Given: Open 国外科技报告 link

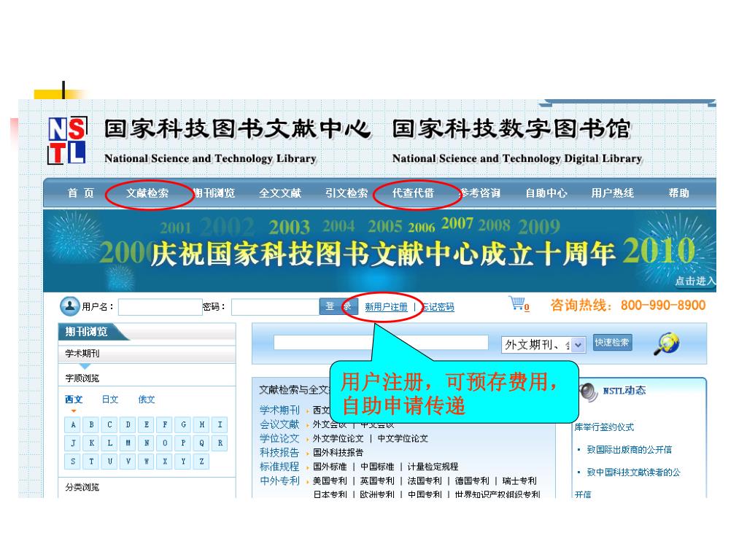Looking at the screenshot, I should tap(338, 452).
